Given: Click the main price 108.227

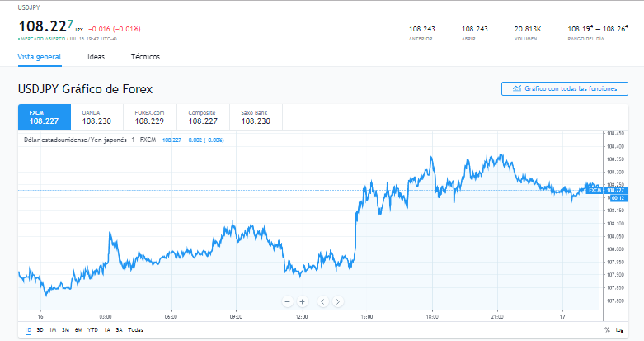Looking at the screenshot, I should pyautogui.click(x=45, y=26).
